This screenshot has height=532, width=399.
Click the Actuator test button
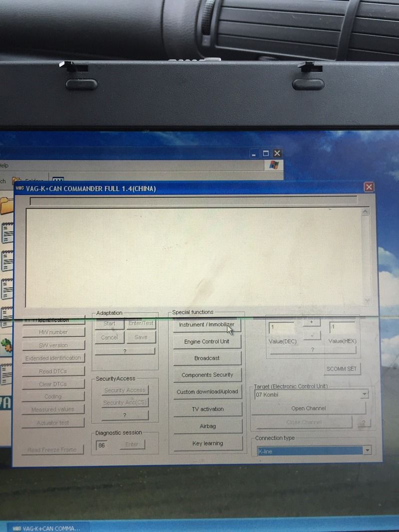click(x=53, y=423)
